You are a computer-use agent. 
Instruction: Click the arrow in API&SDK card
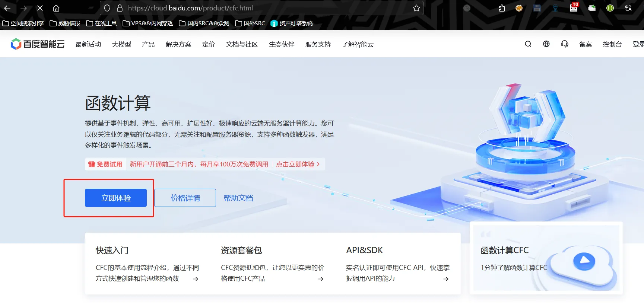pyautogui.click(x=446, y=279)
